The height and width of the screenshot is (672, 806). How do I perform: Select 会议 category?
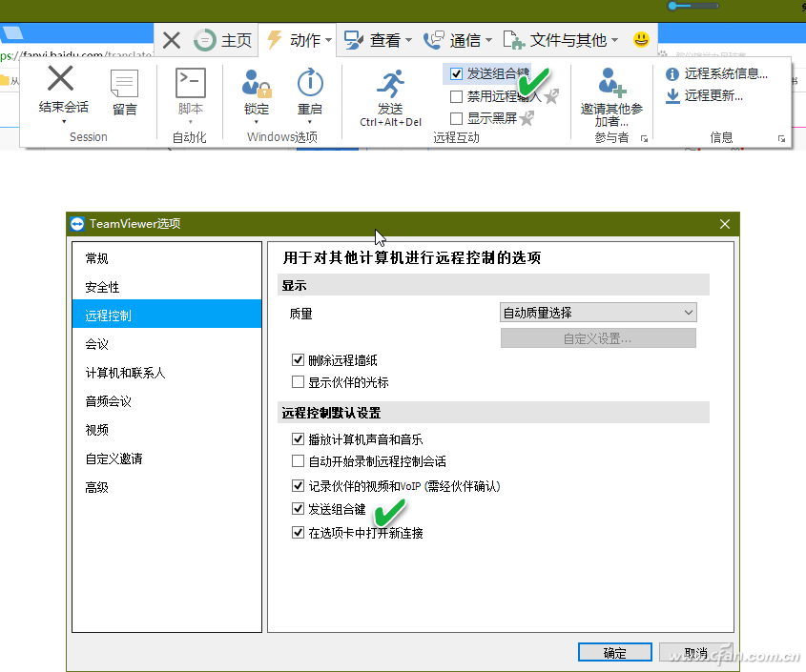(x=167, y=344)
